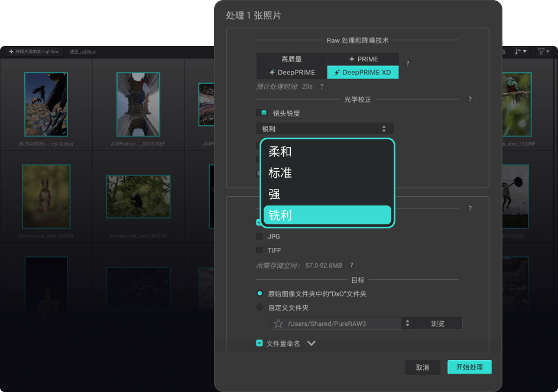This screenshot has width=558, height=392.
Task: Check the TIFF output format box
Action: point(259,250)
